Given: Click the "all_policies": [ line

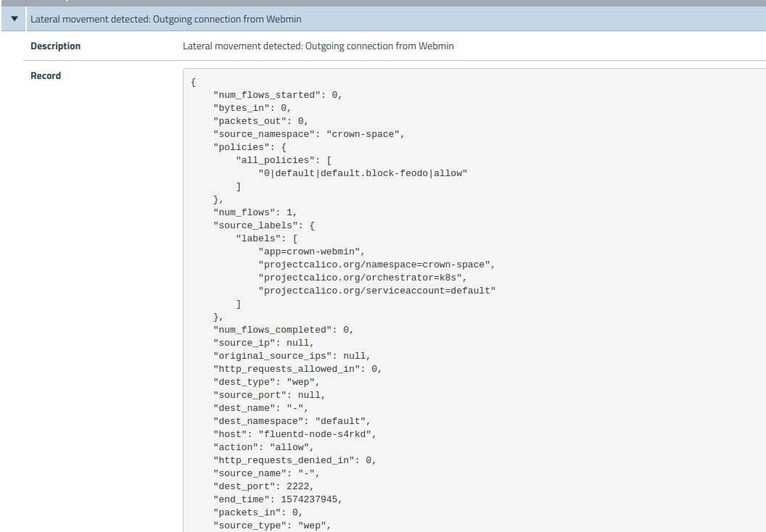Looking at the screenshot, I should coord(284,160).
